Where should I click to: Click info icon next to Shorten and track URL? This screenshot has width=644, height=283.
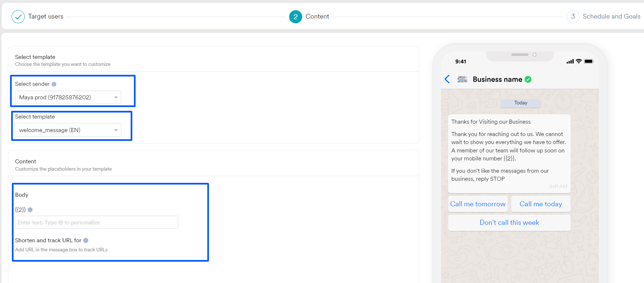tap(86, 240)
